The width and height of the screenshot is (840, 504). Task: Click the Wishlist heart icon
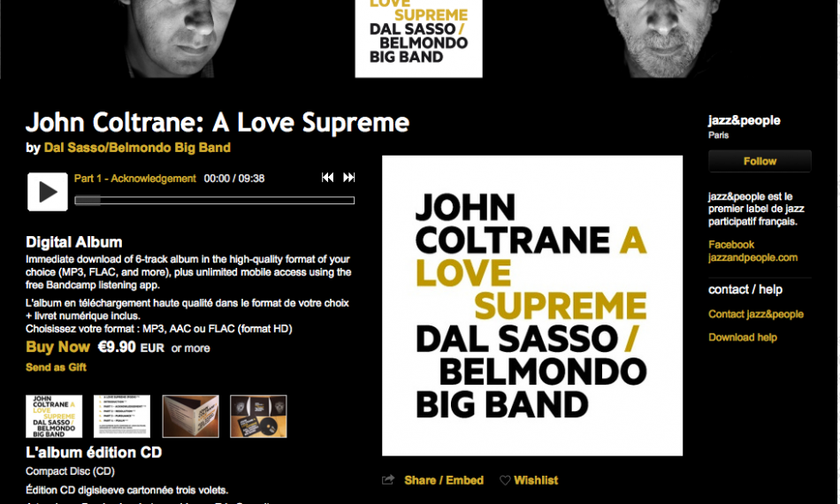(x=505, y=480)
